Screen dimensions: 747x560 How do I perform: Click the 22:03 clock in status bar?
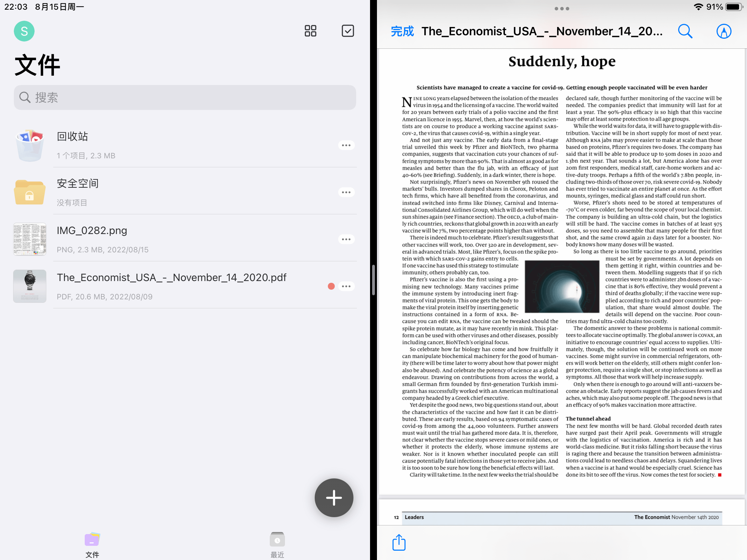coord(16,7)
